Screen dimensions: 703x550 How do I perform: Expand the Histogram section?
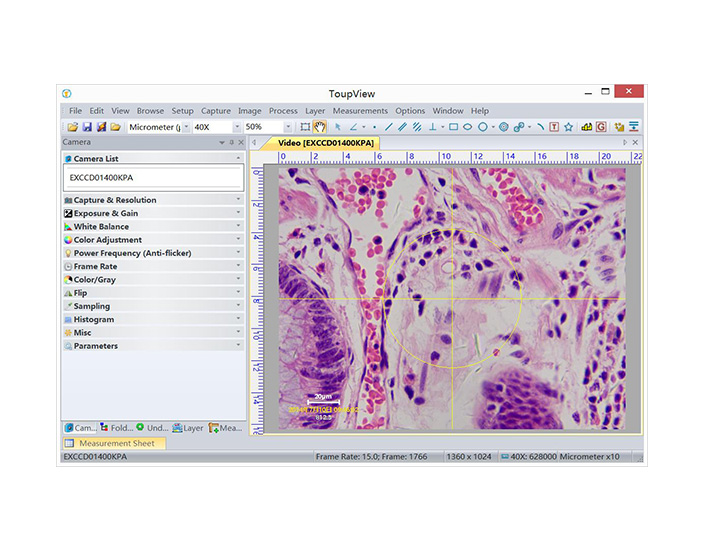pos(153,319)
